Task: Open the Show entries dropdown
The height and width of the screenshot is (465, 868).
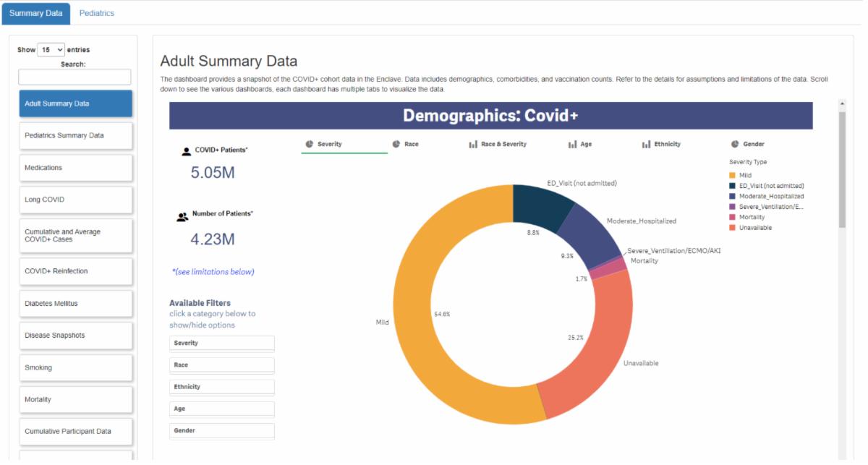Action: click(51, 50)
